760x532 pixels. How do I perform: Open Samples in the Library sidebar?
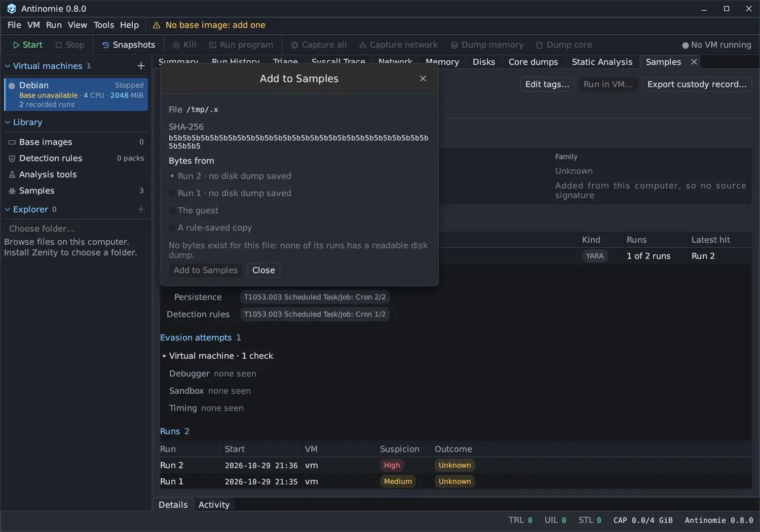[76, 191]
